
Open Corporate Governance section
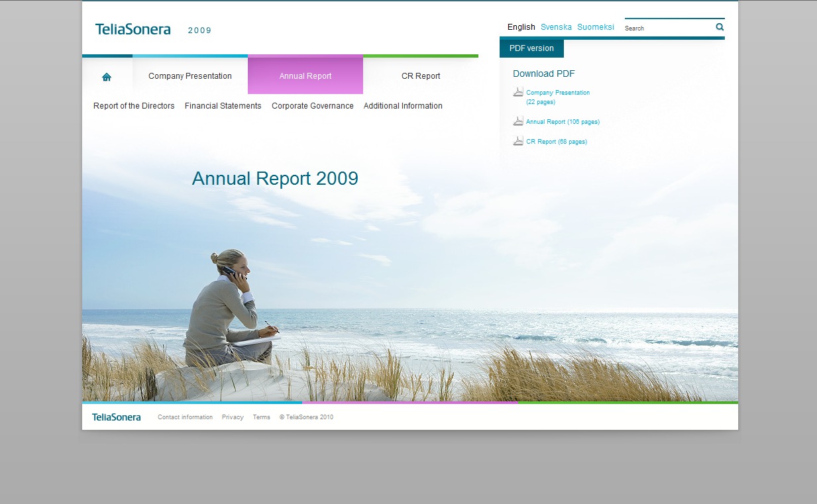(x=313, y=106)
